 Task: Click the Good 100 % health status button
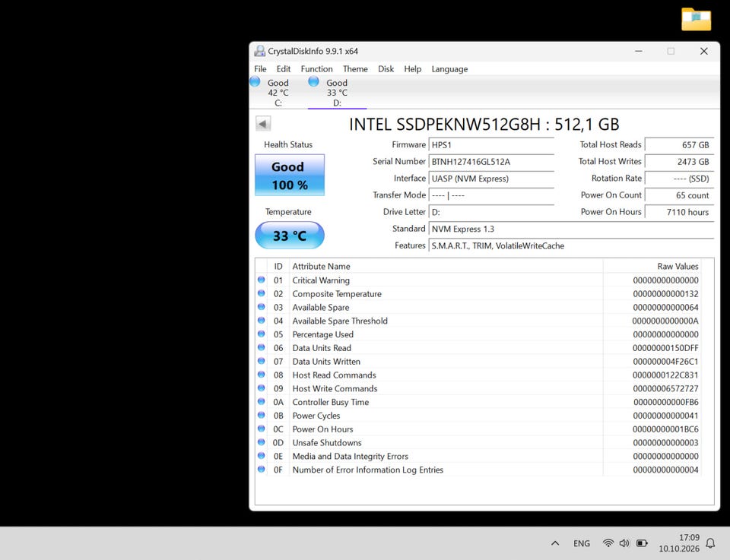coord(290,176)
